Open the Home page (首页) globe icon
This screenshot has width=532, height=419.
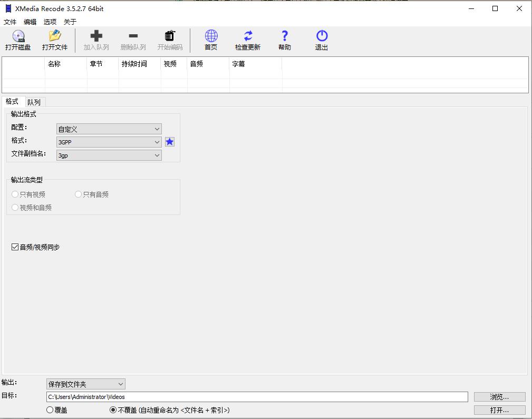pyautogui.click(x=211, y=36)
